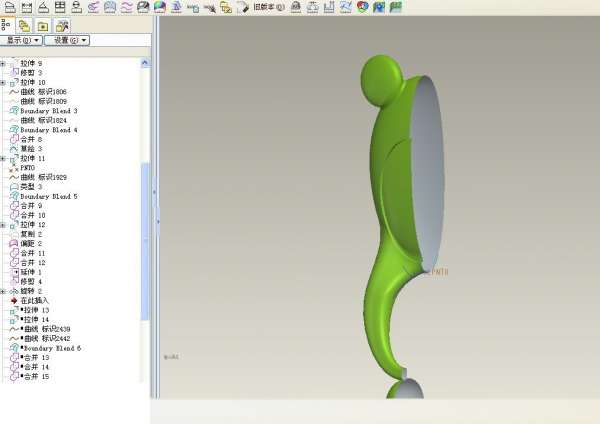Open the 显示 dropdown menu

22,41
